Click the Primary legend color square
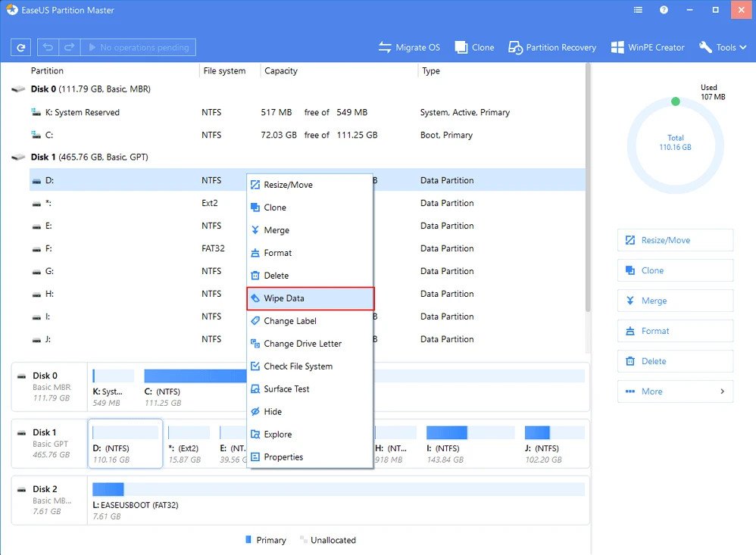 click(x=250, y=540)
